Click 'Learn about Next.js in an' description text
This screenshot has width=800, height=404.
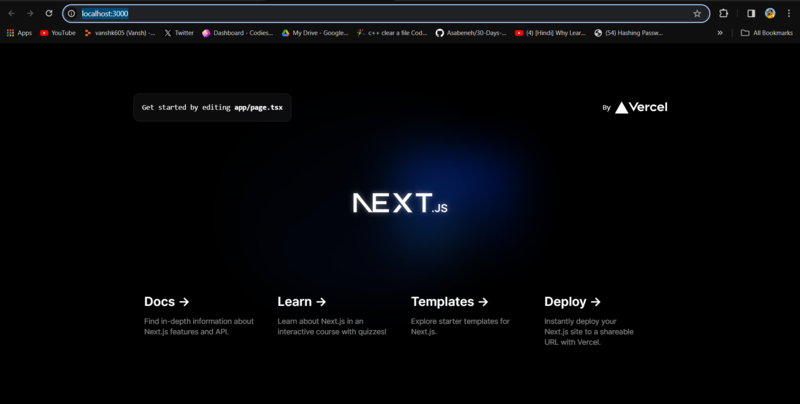(x=320, y=321)
